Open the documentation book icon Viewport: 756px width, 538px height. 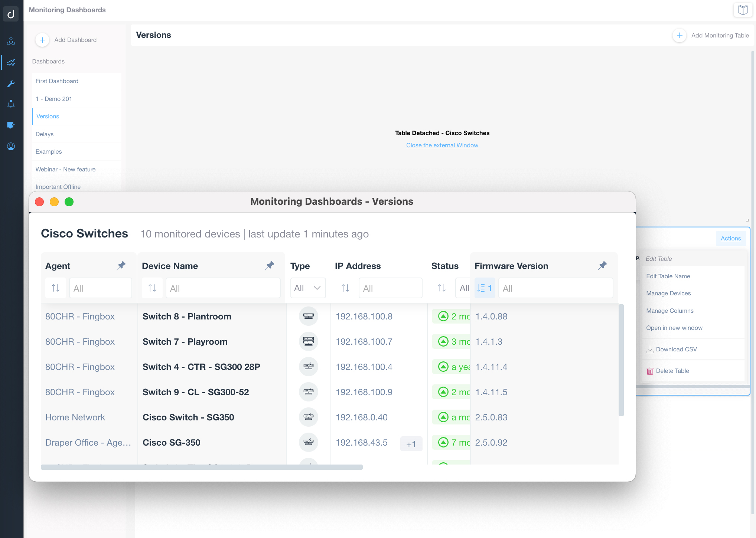pos(743,10)
